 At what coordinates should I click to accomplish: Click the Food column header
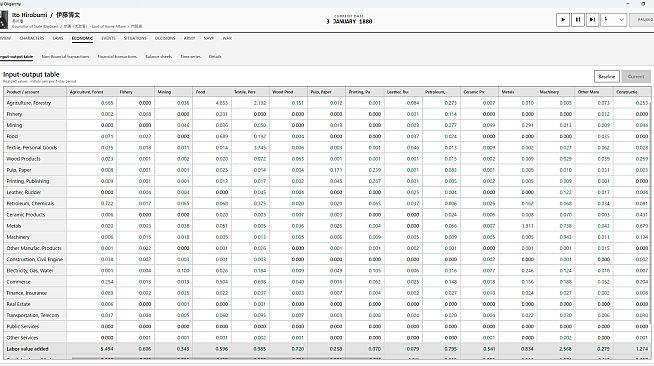coord(212,92)
